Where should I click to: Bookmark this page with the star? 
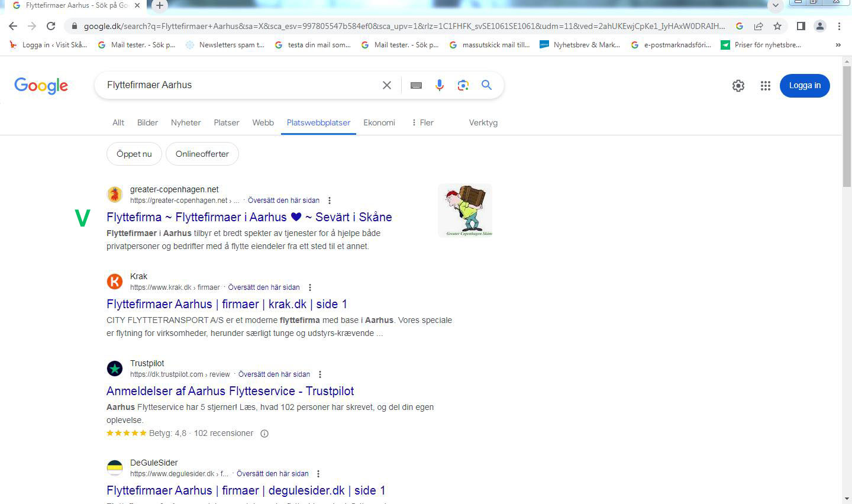pyautogui.click(x=777, y=26)
